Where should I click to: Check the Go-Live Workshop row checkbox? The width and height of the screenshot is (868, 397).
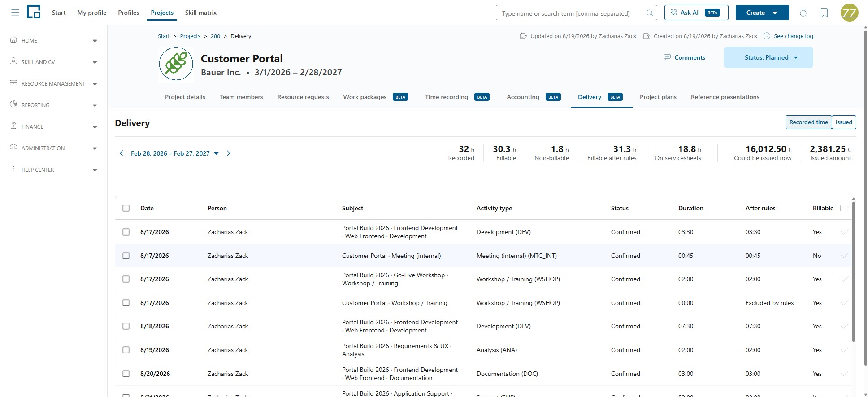pyautogui.click(x=126, y=279)
